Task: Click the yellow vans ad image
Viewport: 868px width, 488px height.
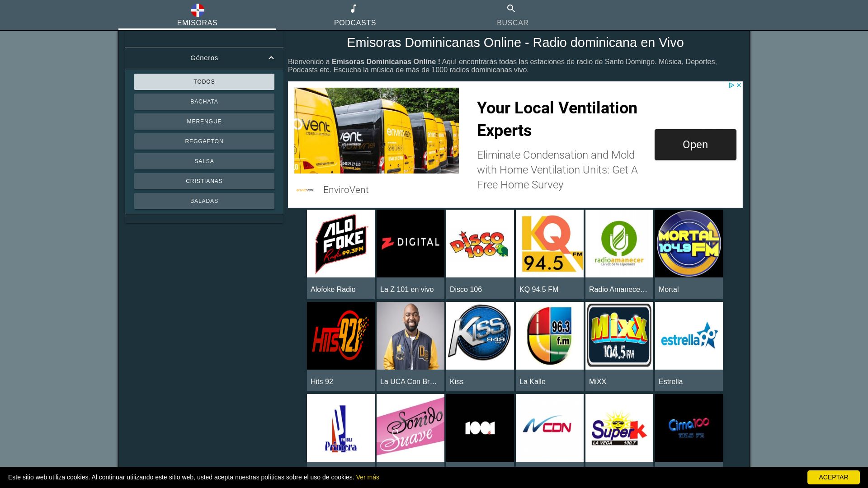Action: point(377,131)
